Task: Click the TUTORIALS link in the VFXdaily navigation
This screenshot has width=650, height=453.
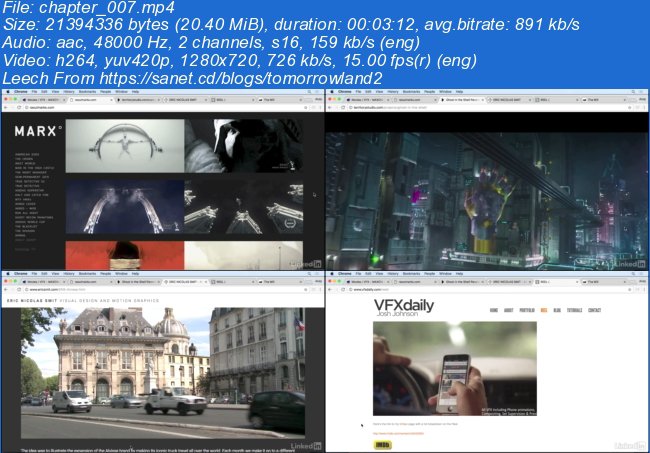Action: tap(575, 310)
